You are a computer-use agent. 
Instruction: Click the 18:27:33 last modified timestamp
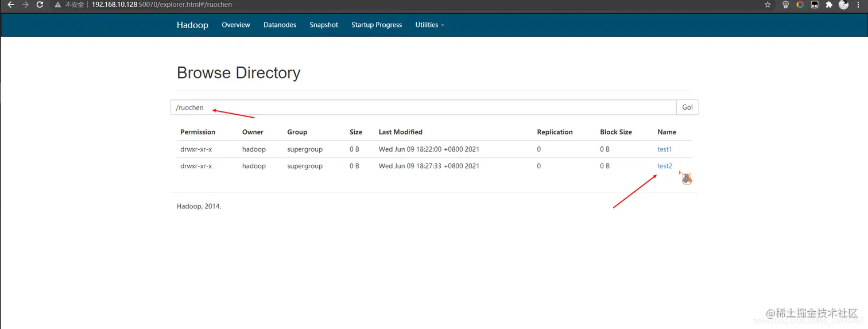tap(429, 166)
